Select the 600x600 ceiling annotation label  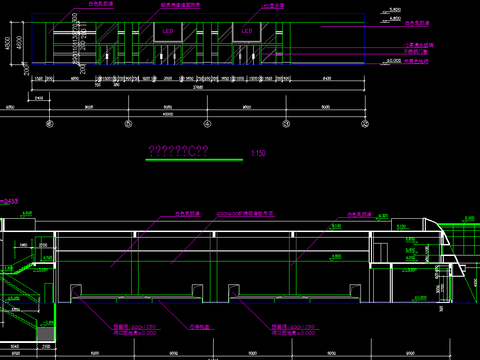pyautogui.click(x=245, y=214)
